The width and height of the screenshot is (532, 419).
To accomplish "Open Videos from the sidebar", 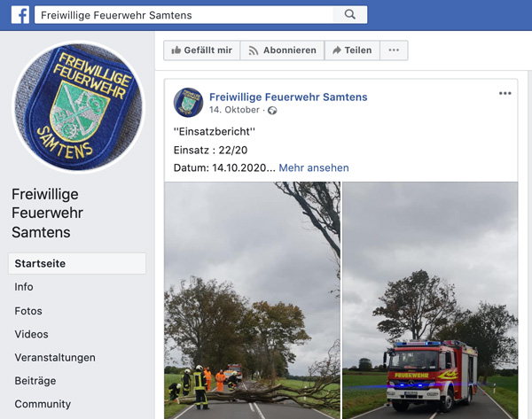I will [31, 334].
